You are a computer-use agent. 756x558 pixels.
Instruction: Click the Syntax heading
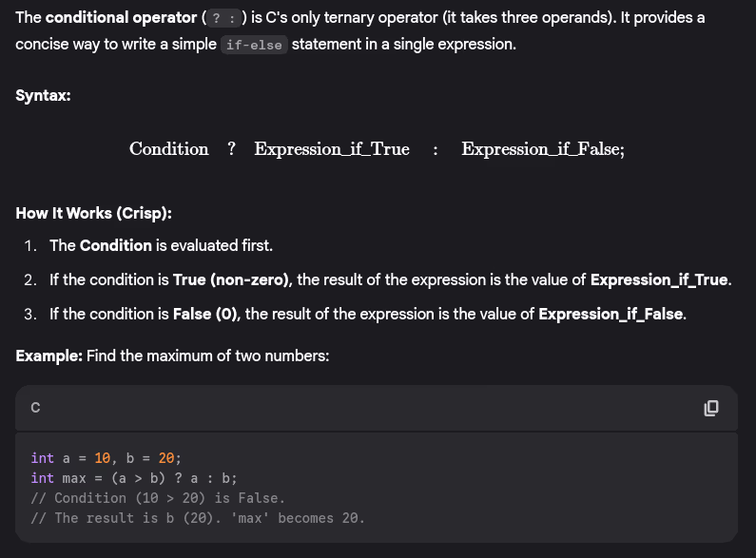(x=43, y=96)
